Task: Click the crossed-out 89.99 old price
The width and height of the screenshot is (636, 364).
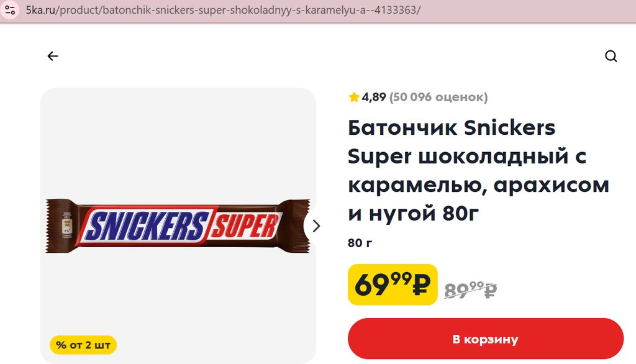Action: (x=471, y=289)
